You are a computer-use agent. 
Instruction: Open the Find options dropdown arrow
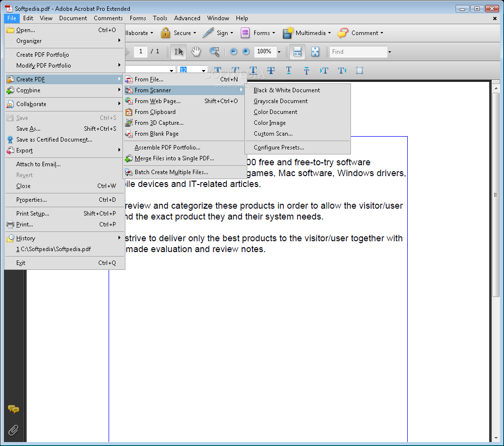[x=389, y=52]
